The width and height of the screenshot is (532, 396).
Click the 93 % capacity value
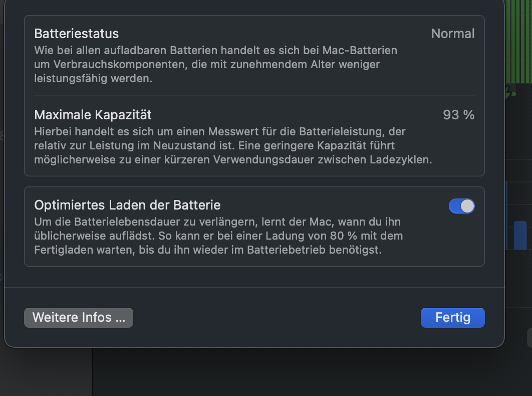[x=458, y=115]
